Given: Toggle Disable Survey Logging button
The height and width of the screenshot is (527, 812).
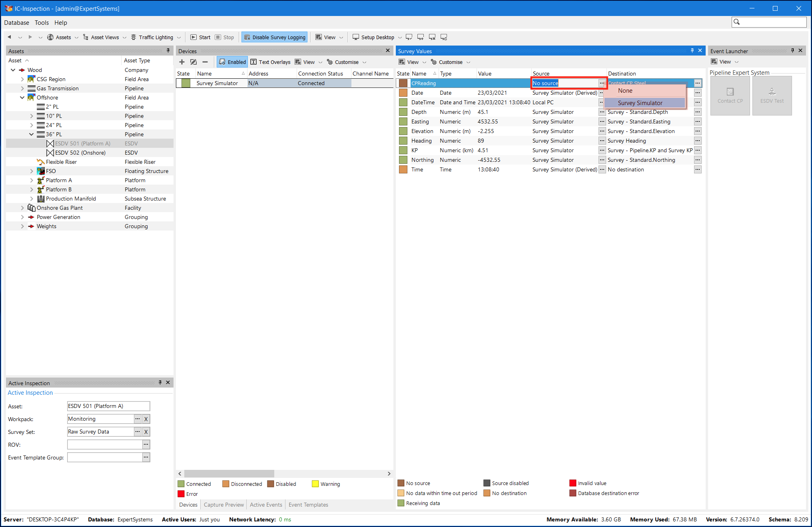Looking at the screenshot, I should pyautogui.click(x=275, y=37).
